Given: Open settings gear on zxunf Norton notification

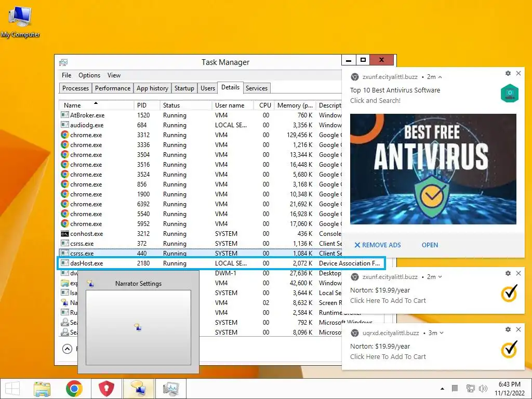Looking at the screenshot, I should 508,273.
